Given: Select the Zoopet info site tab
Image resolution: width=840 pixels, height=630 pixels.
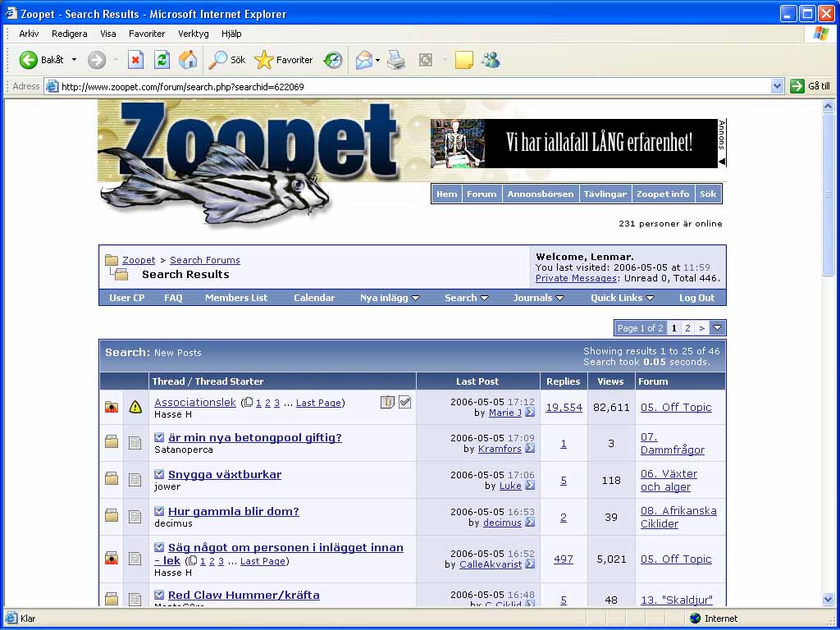Looking at the screenshot, I should pos(663,194).
